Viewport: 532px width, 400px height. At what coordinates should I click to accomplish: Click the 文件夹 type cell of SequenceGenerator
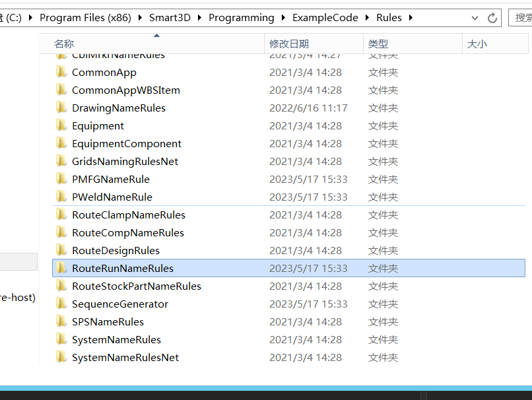pyautogui.click(x=383, y=304)
